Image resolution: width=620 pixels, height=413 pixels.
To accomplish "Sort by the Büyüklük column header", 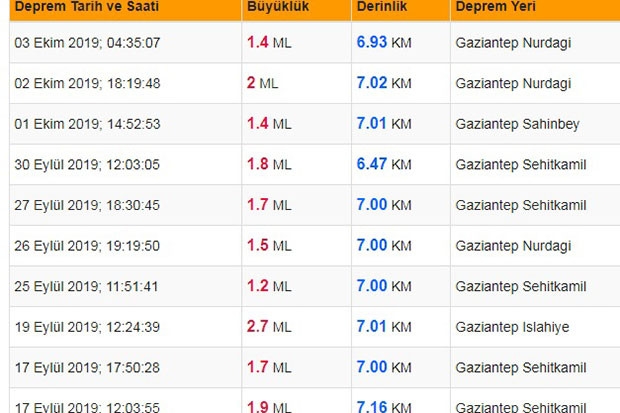I will pos(279,7).
